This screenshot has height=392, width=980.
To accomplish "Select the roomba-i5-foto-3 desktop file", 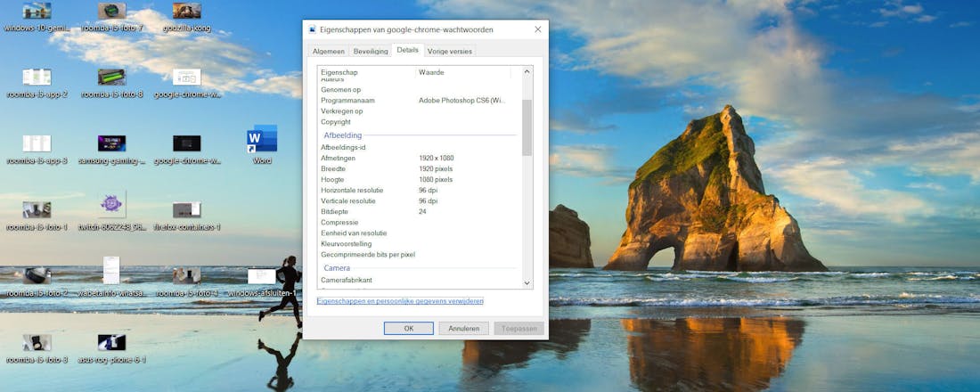I will click(37, 349).
